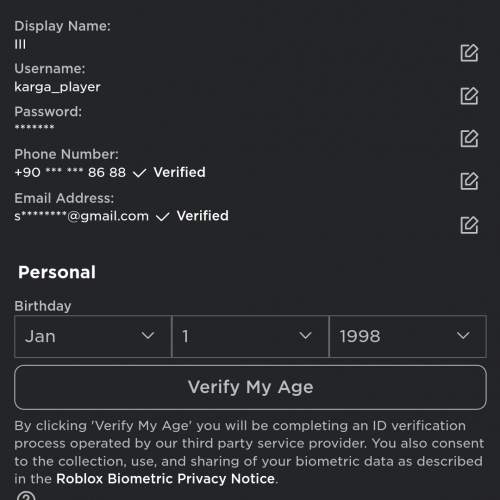Edit the Display Name with pencil icon
This screenshot has height=500, width=500.
469,53
